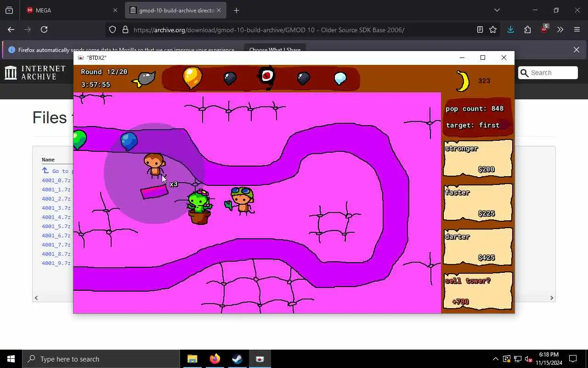
Task: Buy the 'darter' upgrade for $425
Action: pyautogui.click(x=478, y=247)
